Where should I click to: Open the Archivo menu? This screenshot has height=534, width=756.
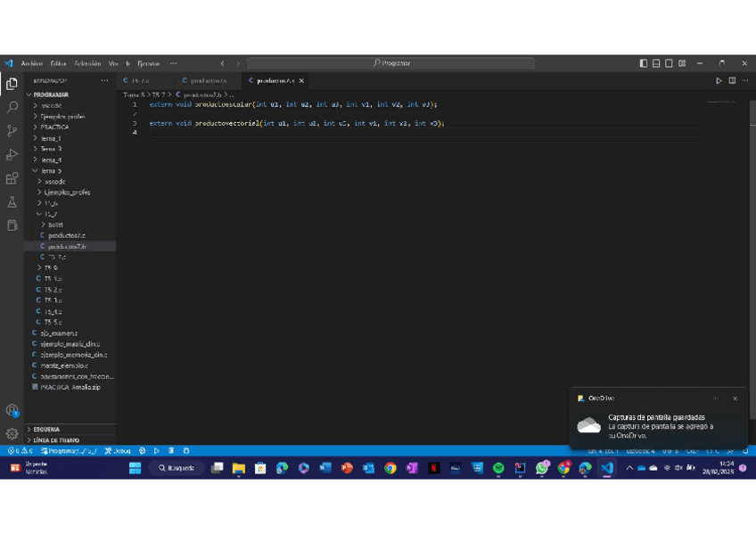31,63
